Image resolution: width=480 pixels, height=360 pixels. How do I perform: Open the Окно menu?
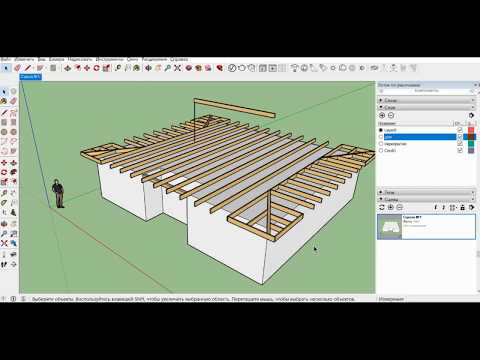click(132, 59)
